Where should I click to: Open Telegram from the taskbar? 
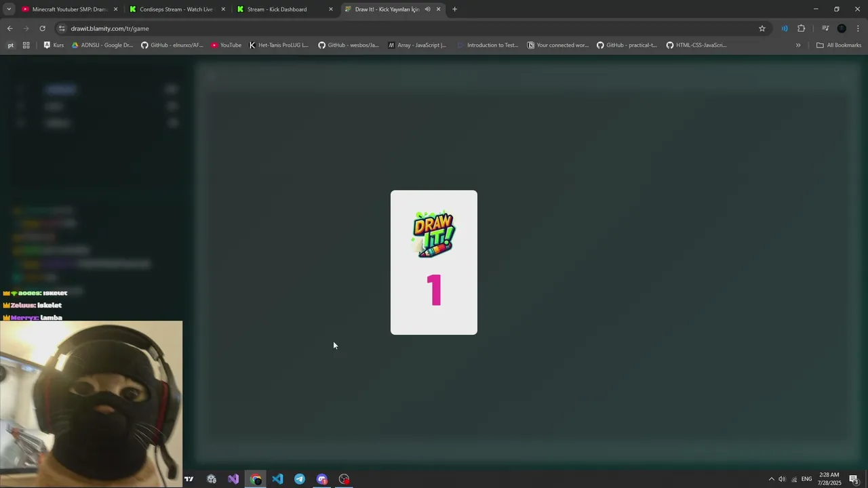point(300,479)
